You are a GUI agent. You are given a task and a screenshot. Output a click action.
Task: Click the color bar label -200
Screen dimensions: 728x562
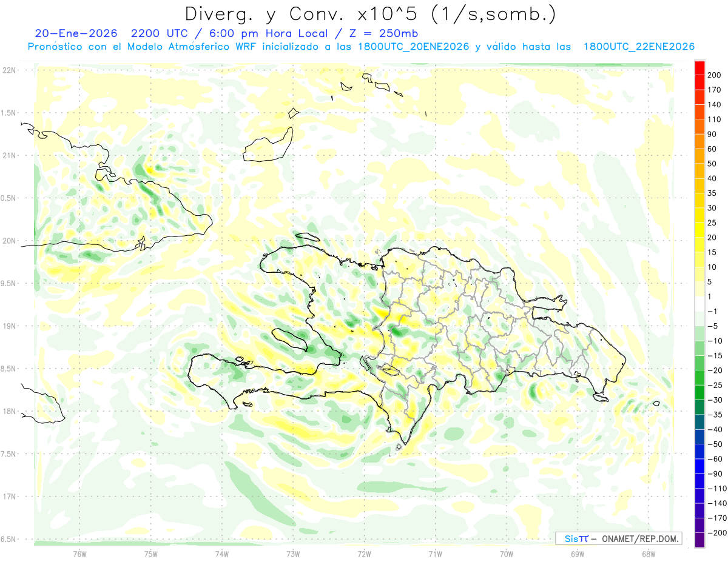[x=717, y=533]
